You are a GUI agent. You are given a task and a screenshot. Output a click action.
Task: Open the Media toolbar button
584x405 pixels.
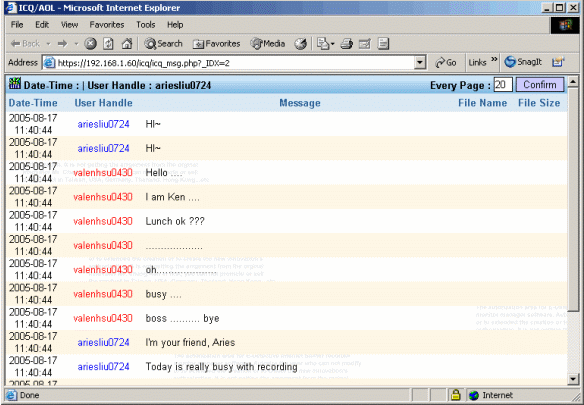[268, 44]
